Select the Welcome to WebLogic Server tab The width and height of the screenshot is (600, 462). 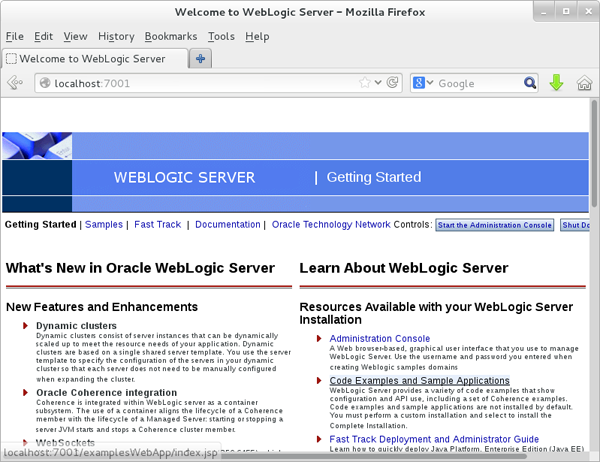(x=95, y=59)
